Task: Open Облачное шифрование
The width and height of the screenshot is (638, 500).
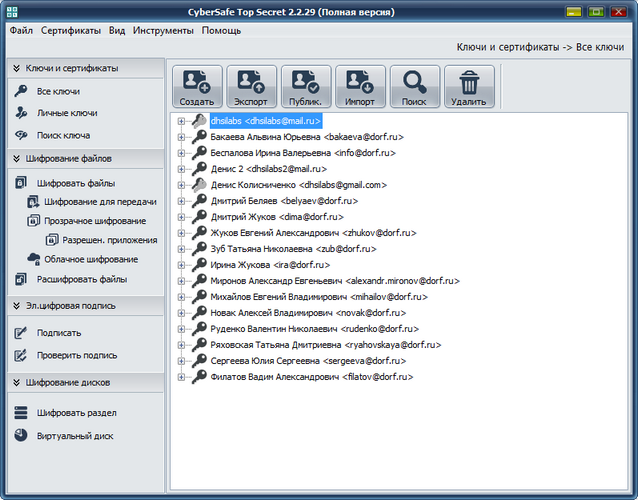Action: [x=91, y=259]
